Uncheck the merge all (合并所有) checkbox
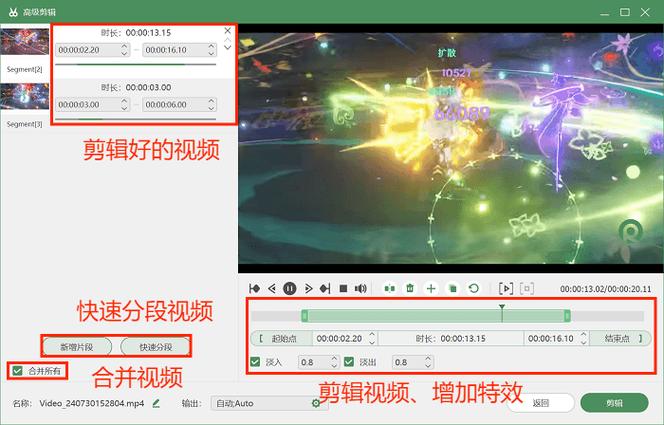 pos(17,371)
